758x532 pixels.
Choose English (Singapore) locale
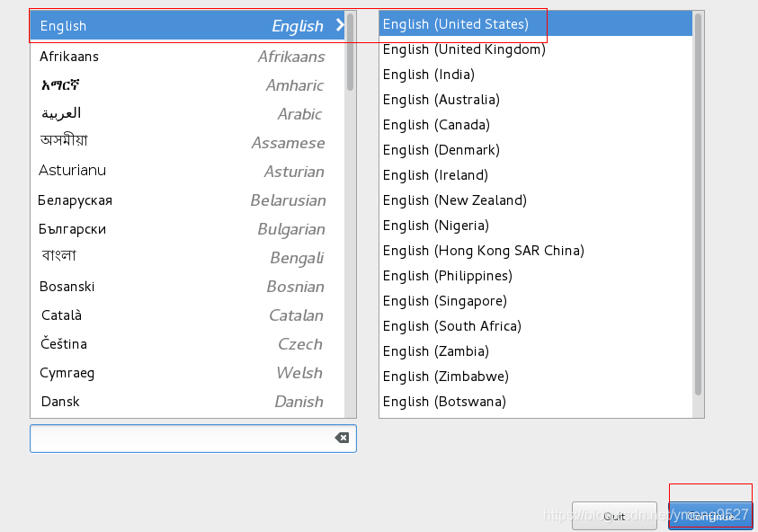click(536, 300)
